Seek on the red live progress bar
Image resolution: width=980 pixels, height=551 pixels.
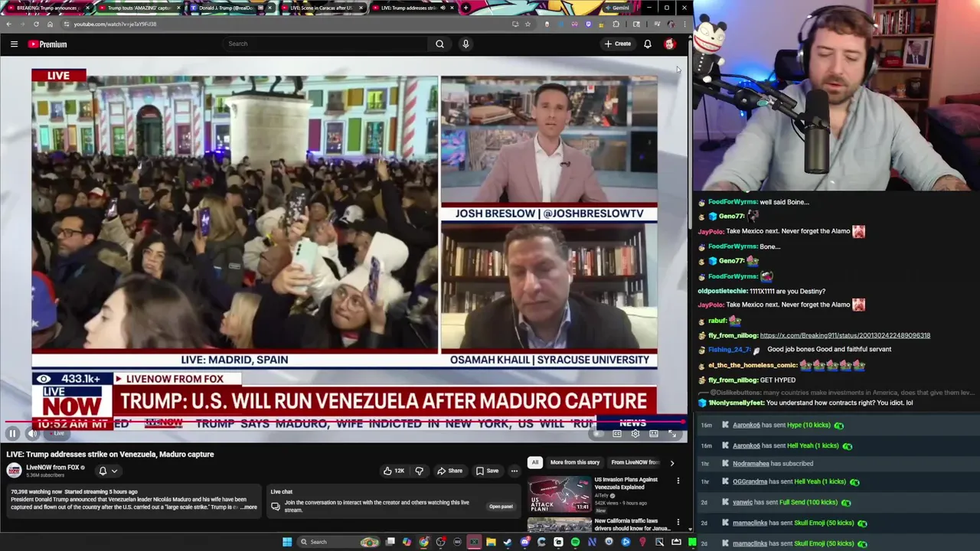pos(344,422)
